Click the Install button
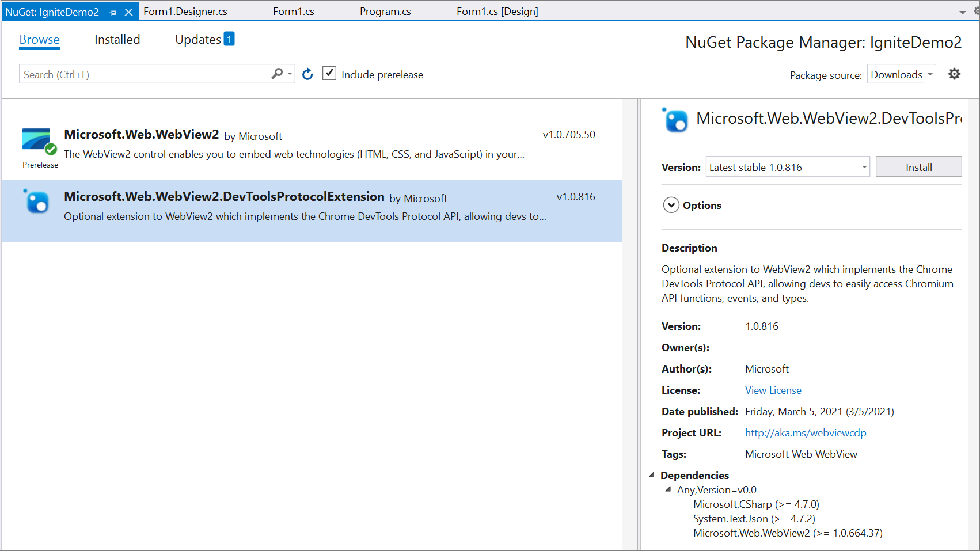This screenshot has height=551, width=980. coord(918,166)
